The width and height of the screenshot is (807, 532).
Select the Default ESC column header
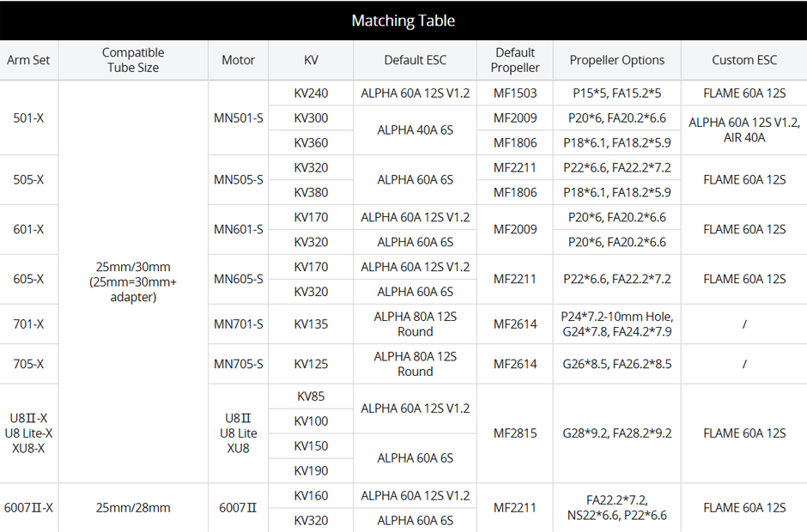[x=415, y=60]
